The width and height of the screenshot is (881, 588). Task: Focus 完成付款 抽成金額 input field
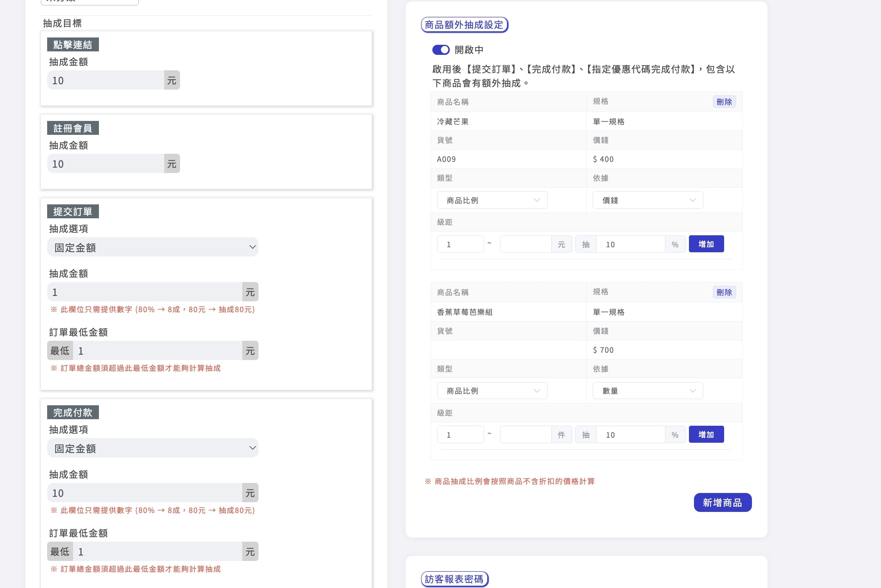[145, 493]
